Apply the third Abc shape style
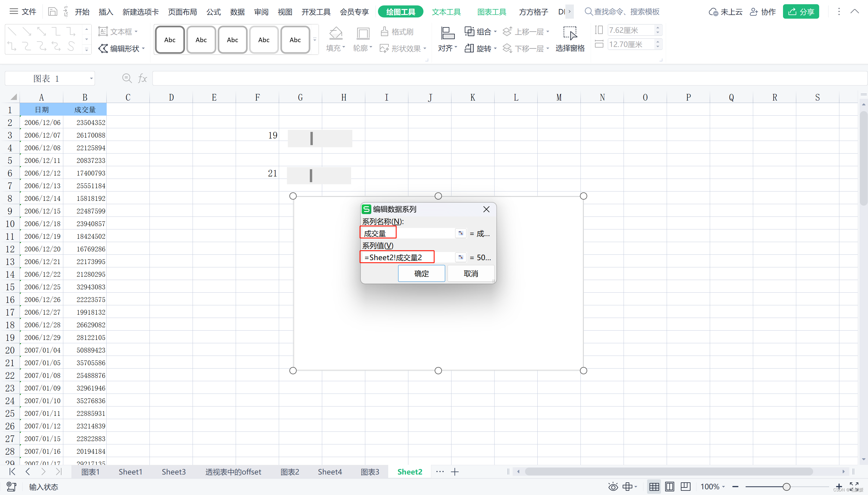The height and width of the screenshot is (495, 868). click(232, 40)
